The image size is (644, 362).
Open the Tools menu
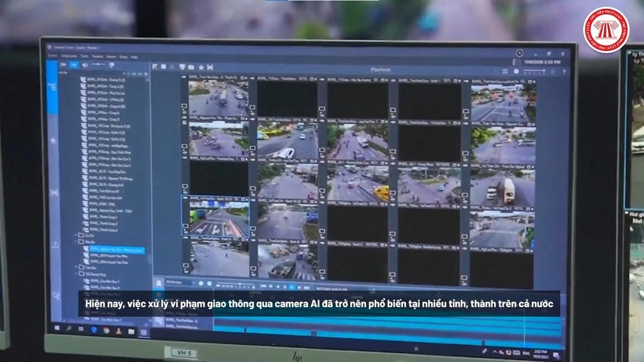click(84, 56)
